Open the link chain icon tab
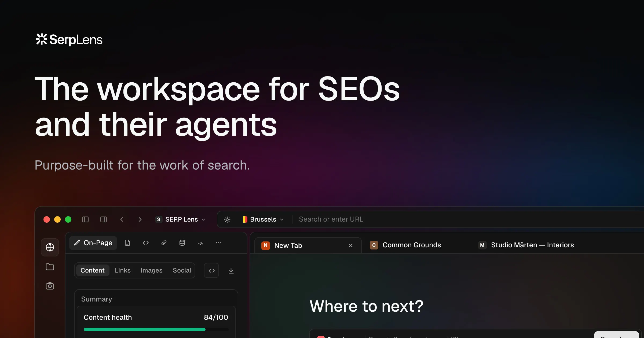Screen dimensions: 644x338 [x=164, y=243]
